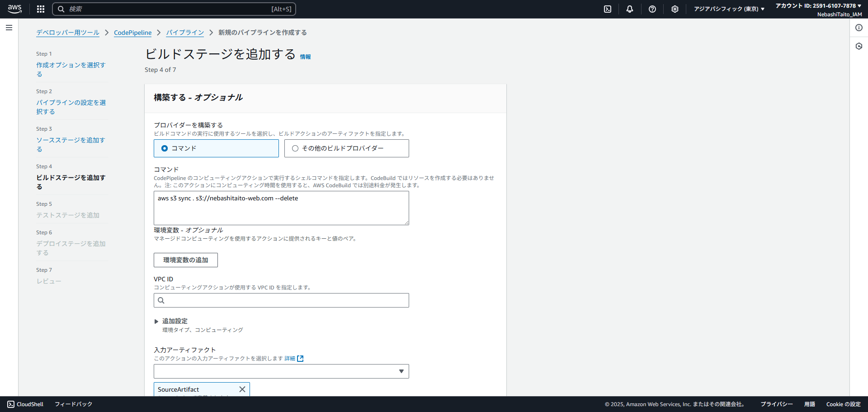Screen dimensions: 868x412
Task: Click the 構築する - オプショナル panel header
Action: coord(198,98)
